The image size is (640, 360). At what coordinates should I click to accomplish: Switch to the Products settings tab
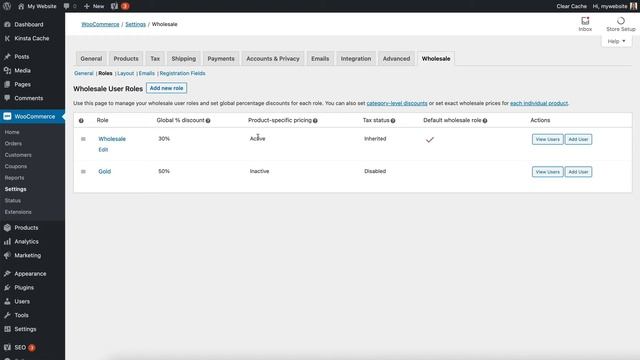coord(126,59)
